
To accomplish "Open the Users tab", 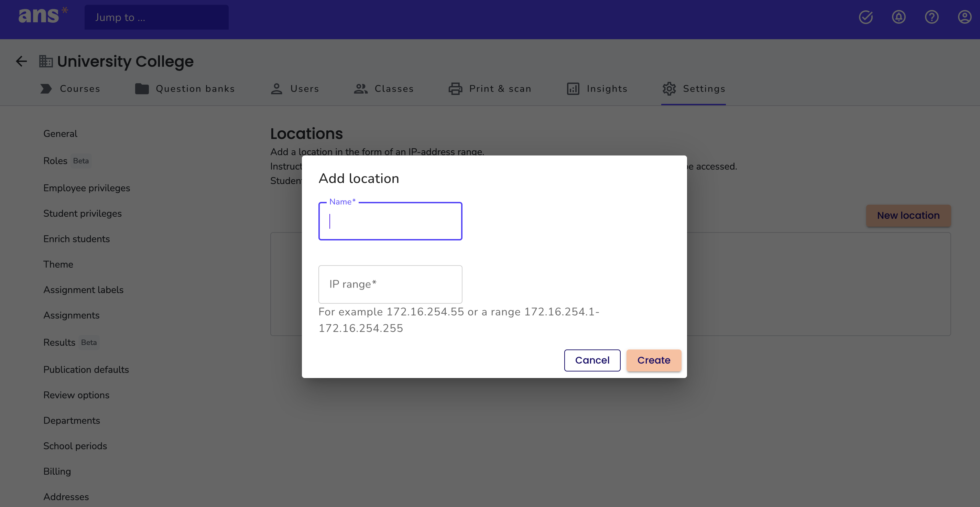I will point(294,89).
